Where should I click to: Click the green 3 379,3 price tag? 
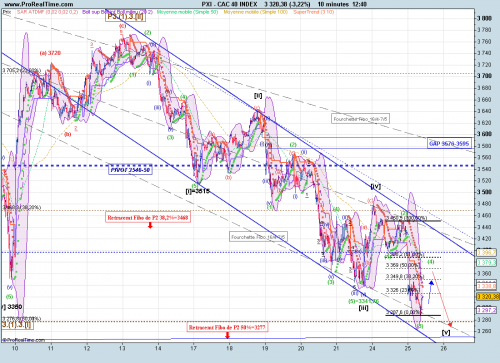tap(487, 263)
